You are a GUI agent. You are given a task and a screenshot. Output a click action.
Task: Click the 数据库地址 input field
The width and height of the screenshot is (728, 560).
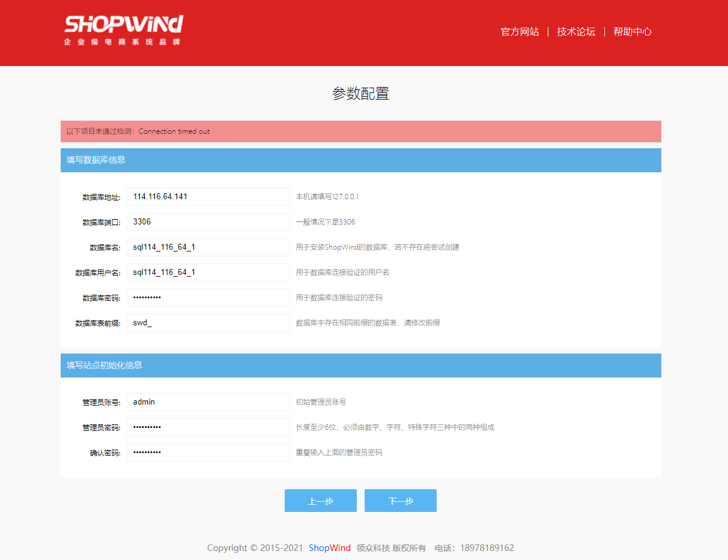point(208,197)
